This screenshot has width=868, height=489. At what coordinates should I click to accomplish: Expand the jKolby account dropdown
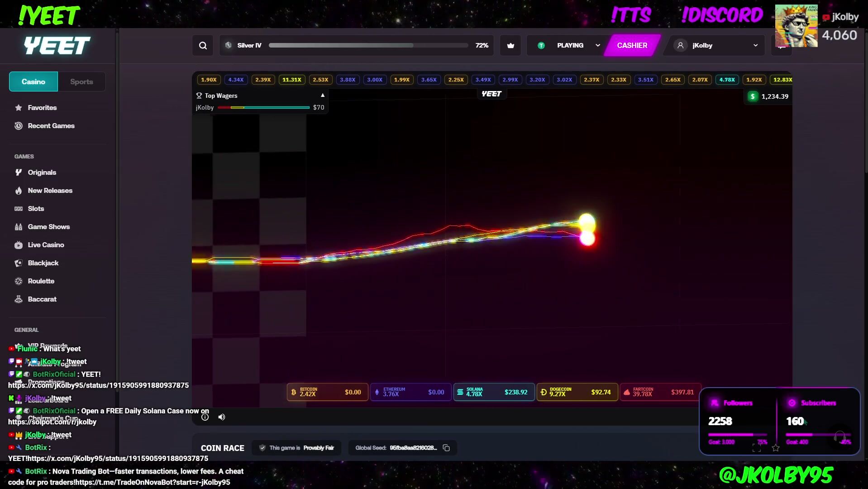tap(755, 45)
